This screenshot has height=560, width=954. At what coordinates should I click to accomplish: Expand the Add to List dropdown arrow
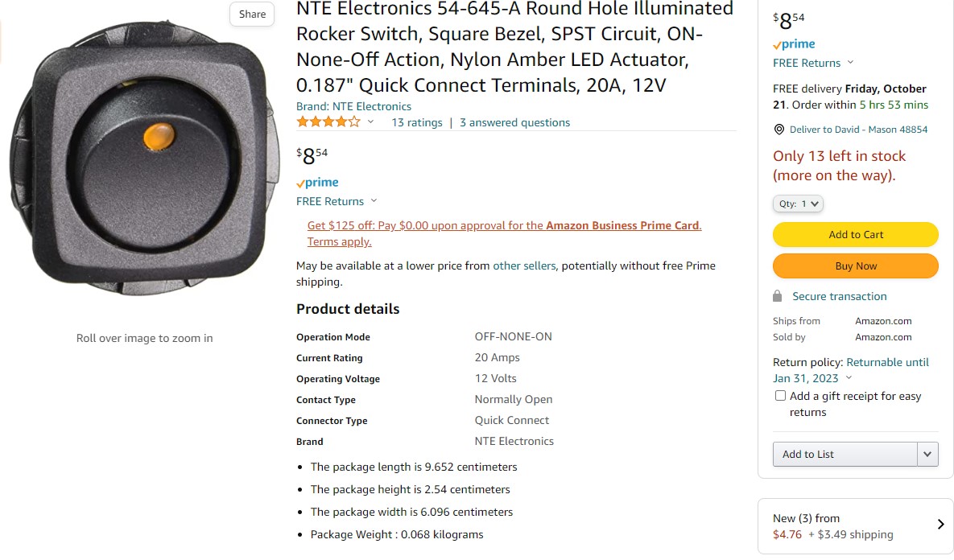927,455
